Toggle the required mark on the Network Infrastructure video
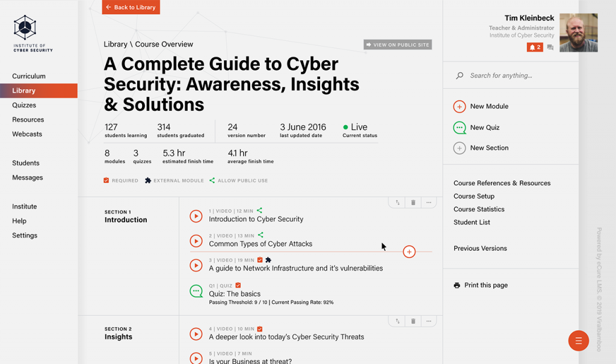This screenshot has height=364, width=616. pyautogui.click(x=260, y=260)
